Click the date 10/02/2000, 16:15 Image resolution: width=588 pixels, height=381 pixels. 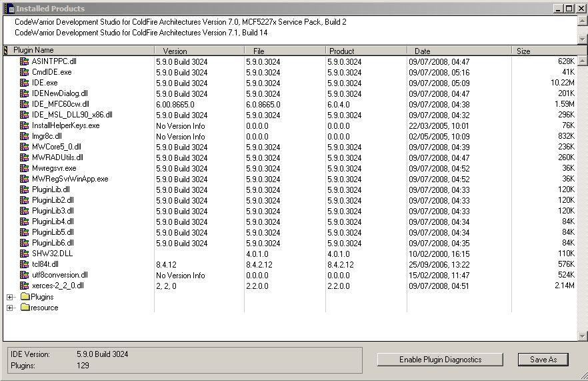[439, 254]
